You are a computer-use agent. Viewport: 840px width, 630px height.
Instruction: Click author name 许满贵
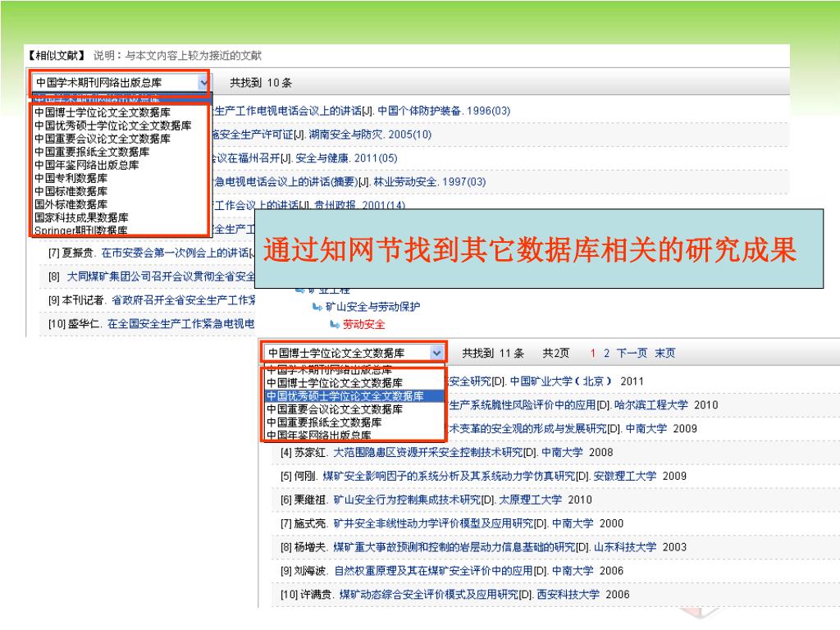point(314,594)
